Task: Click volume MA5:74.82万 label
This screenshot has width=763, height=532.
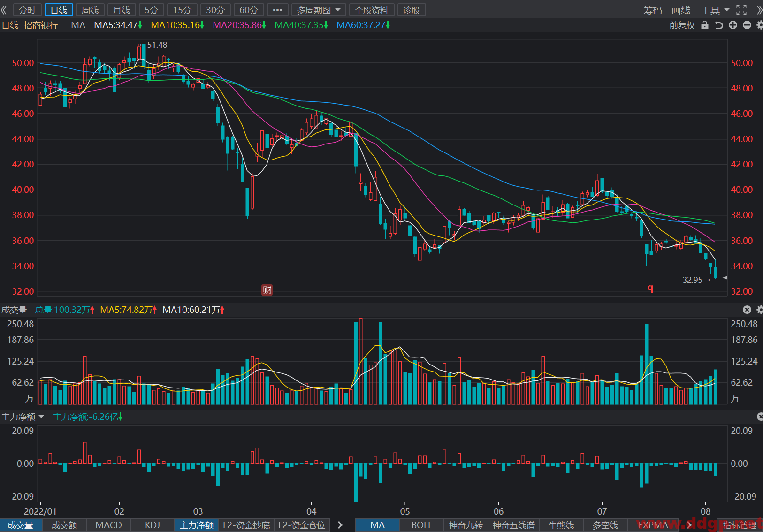Action: click(x=128, y=310)
